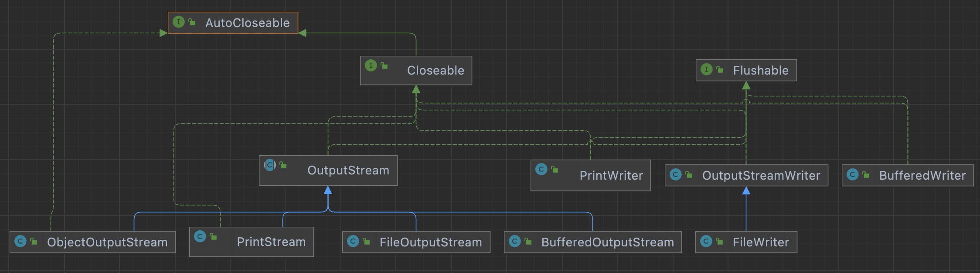Select the FileWriter node label
980x273 pixels.
(760, 242)
